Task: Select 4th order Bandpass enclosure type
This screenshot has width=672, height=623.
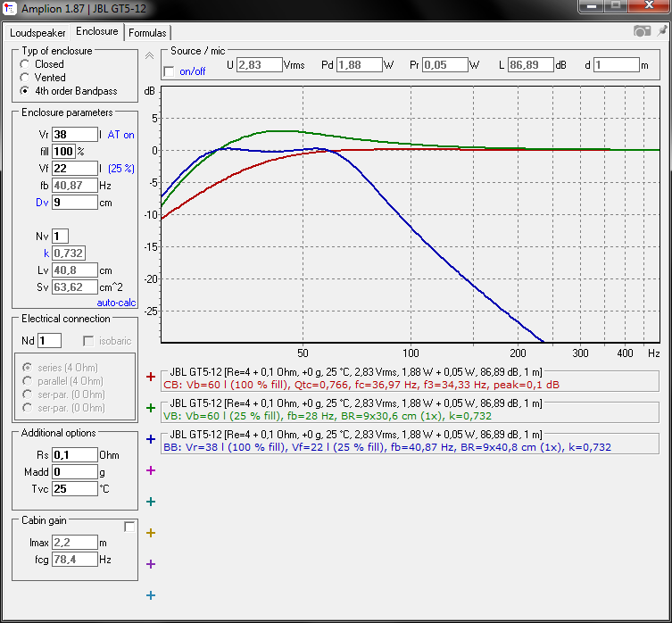Action: (24, 91)
